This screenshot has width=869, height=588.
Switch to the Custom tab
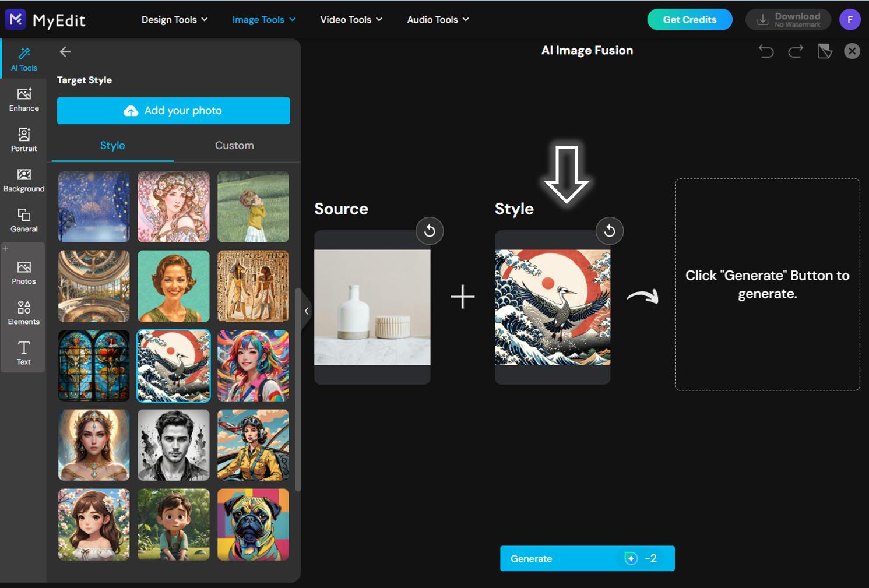(x=234, y=145)
